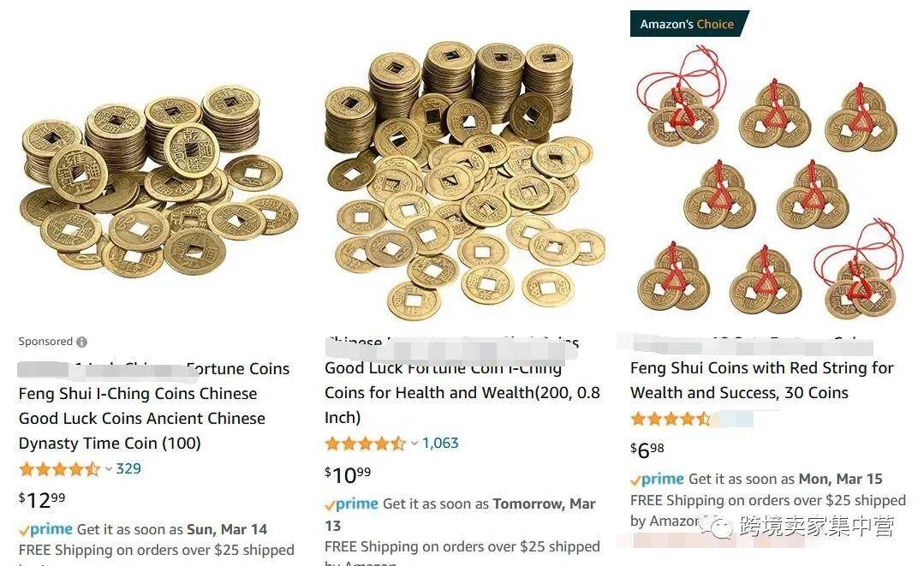Click the prime logo on the $10.99 listing
924x566 pixels.
351,504
